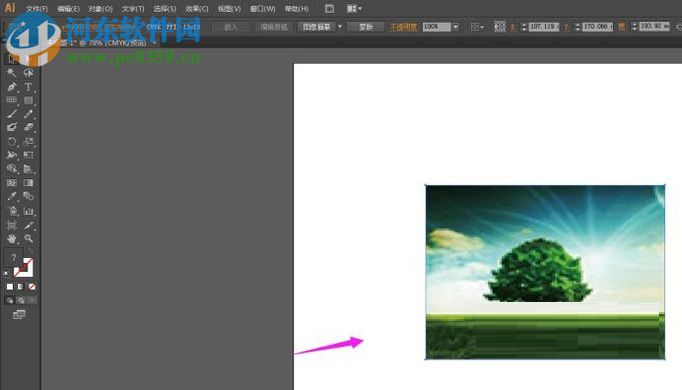Open the 选择(S) menu
Image resolution: width=682 pixels, height=390 pixels.
[165, 9]
